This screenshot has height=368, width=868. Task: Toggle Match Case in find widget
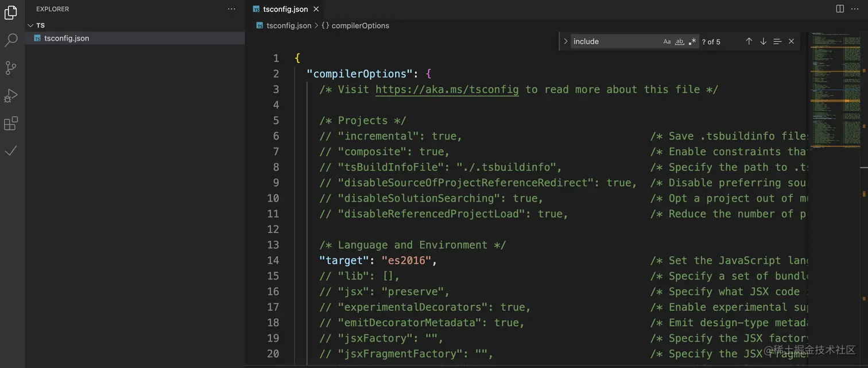pyautogui.click(x=666, y=41)
